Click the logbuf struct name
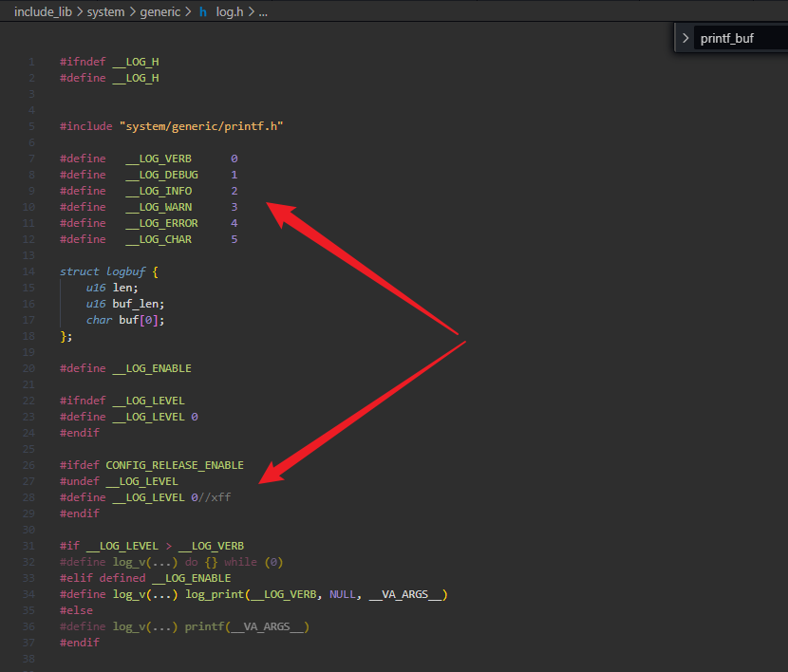The width and height of the screenshot is (788, 672). pyautogui.click(x=125, y=271)
